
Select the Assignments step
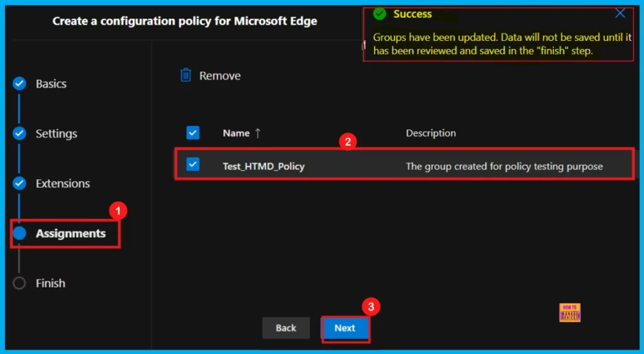(x=70, y=233)
